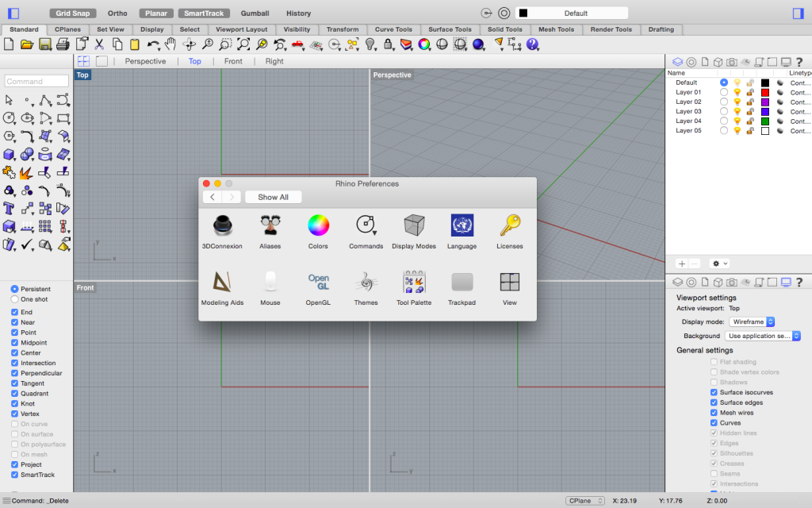The height and width of the screenshot is (508, 812).
Task: Select the Persistent osnap radio button
Action: tap(14, 289)
